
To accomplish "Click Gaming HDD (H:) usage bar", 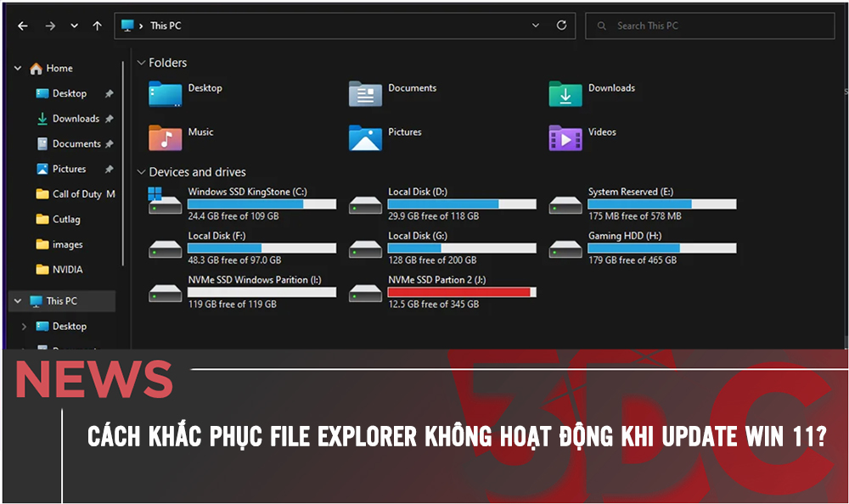I will 661,248.
